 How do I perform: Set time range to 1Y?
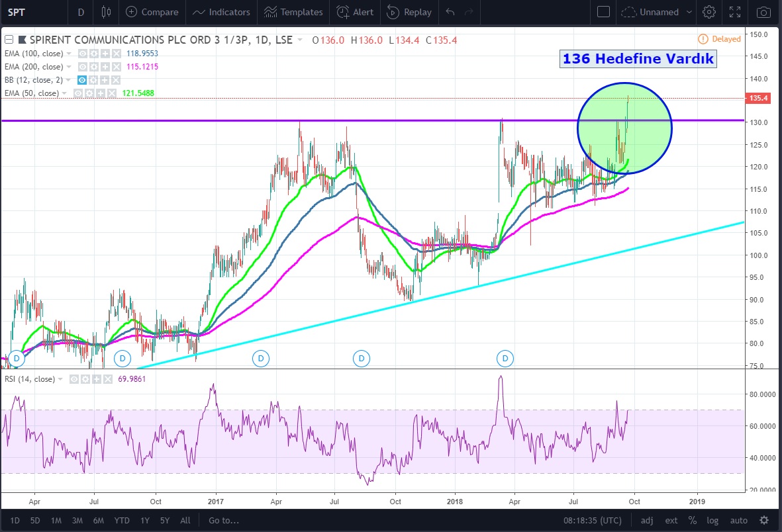pyautogui.click(x=144, y=520)
